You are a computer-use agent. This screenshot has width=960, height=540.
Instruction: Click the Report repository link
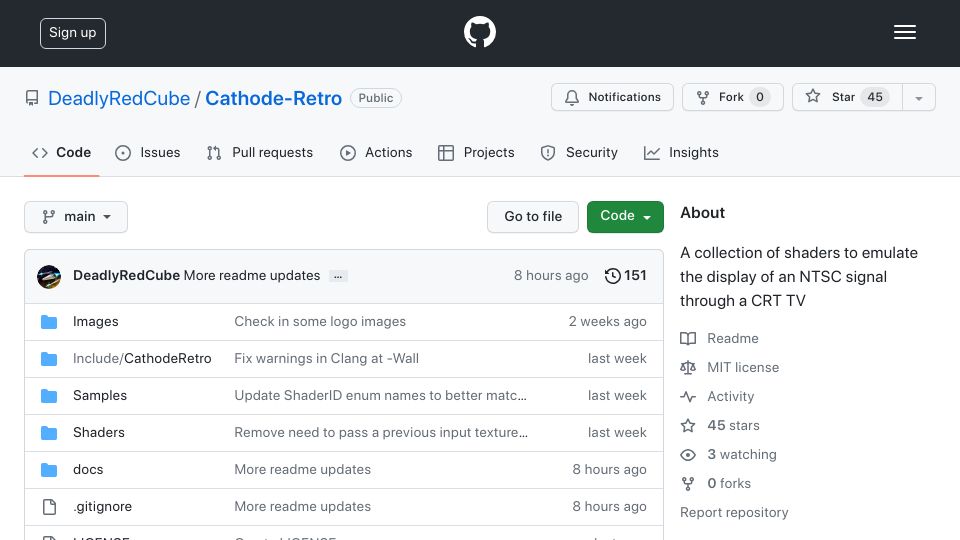click(734, 512)
